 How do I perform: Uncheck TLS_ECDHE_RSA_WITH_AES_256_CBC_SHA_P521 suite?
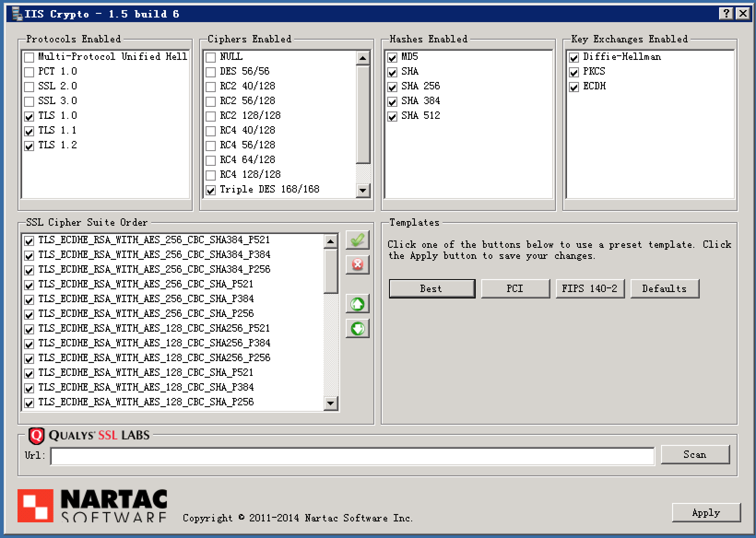click(x=29, y=285)
